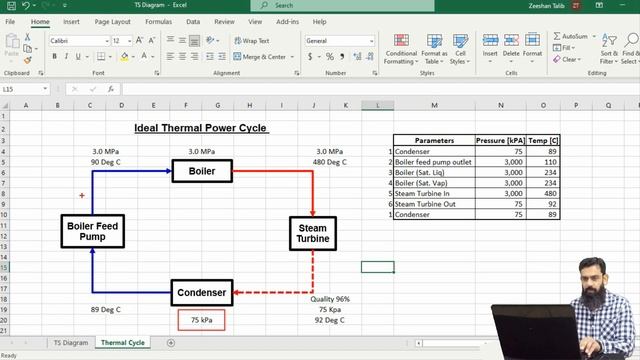Open the Formulas ribbon tab

[x=158, y=22]
